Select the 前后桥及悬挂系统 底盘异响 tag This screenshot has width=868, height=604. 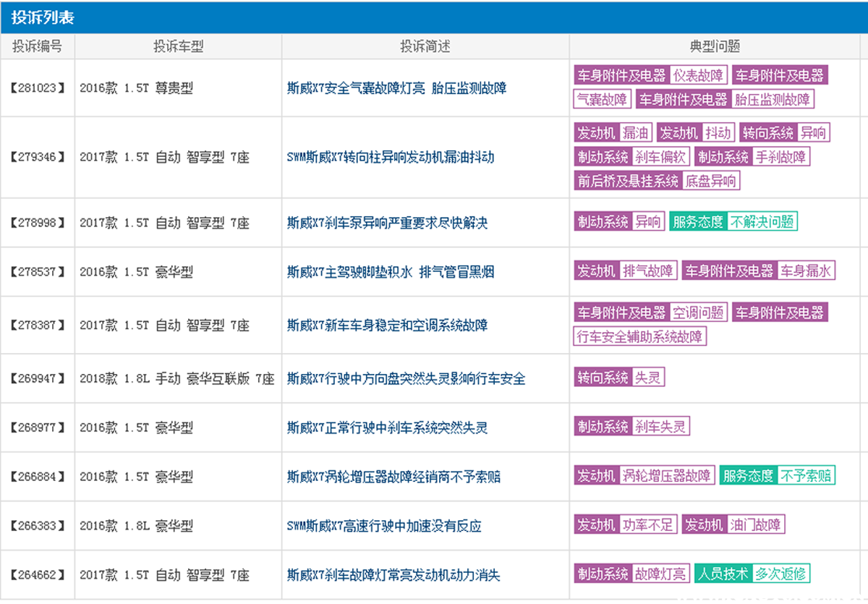click(x=657, y=181)
